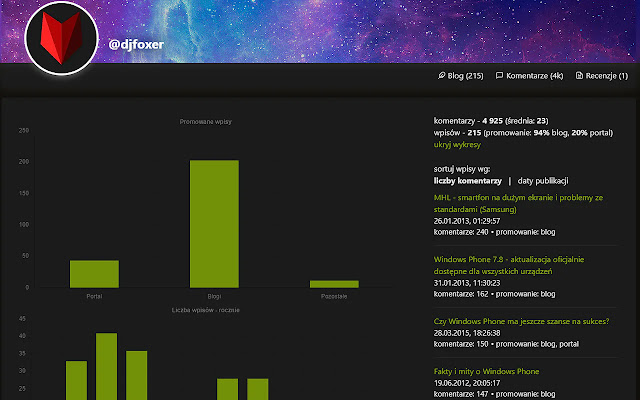Click the 28.03.2015, 18:26:38 date text

coord(467,333)
